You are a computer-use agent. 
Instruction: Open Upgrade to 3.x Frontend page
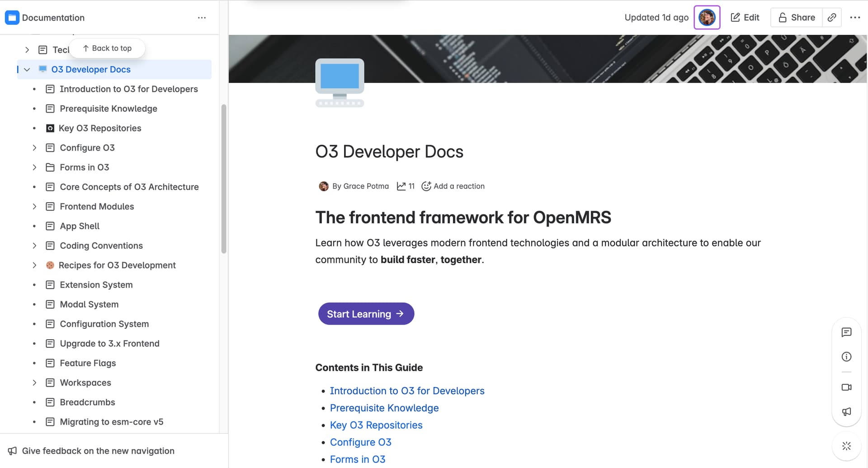(x=110, y=344)
